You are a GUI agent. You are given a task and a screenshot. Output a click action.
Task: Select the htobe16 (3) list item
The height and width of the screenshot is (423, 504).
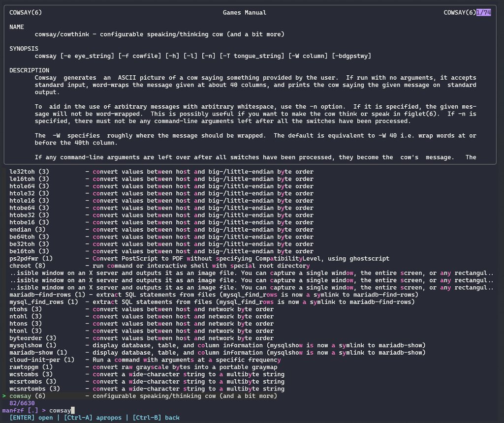click(161, 222)
